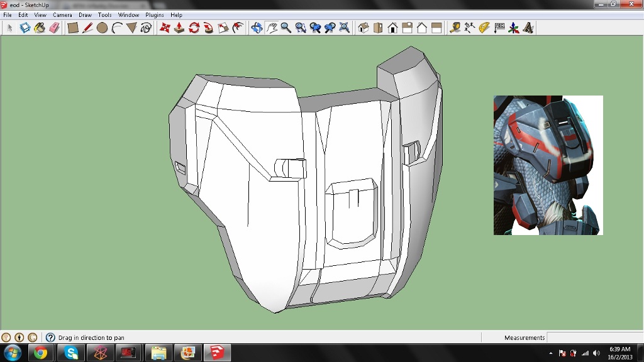Viewport: 644px width, 362px height.
Task: Click the Zoom Extents icon
Action: pos(344,28)
